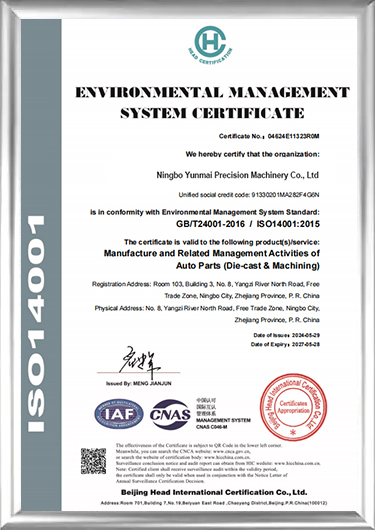This screenshot has height=530, width=375.
Task: Click the Auto Parts (Die-cast & Machining) scope
Action: [248, 266]
